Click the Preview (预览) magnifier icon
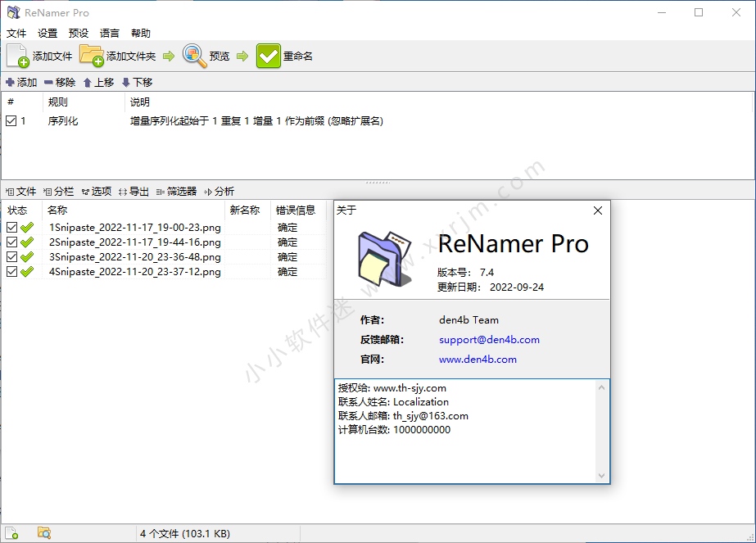Image resolution: width=756 pixels, height=543 pixels. [194, 56]
